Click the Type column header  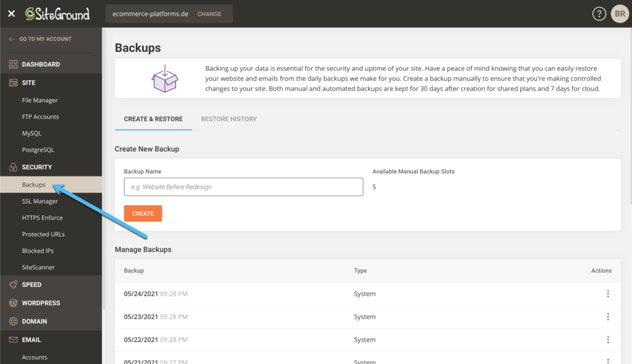pos(360,270)
